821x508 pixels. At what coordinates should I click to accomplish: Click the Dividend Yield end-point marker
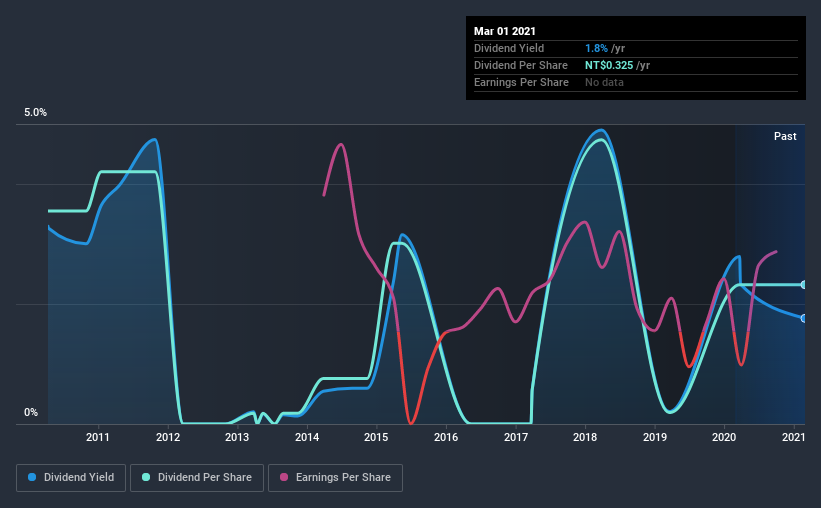(803, 318)
